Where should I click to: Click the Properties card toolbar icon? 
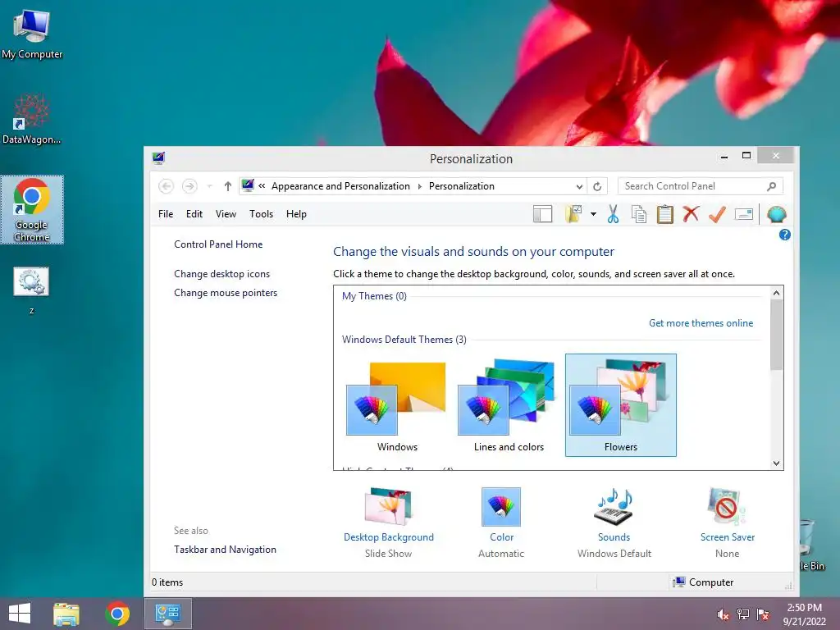(743, 214)
